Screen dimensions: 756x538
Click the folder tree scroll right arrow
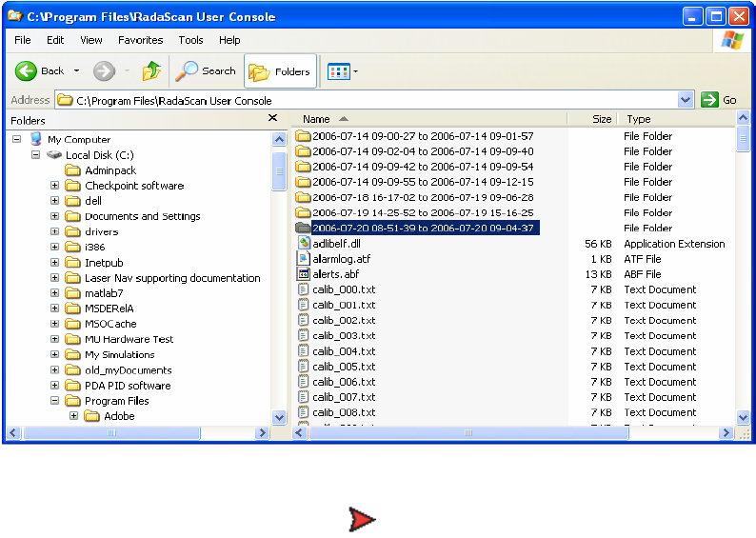pyautogui.click(x=262, y=433)
